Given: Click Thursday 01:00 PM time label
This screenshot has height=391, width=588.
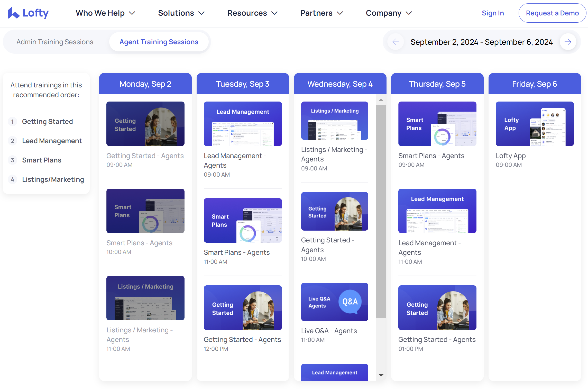Looking at the screenshot, I should click(x=411, y=349).
